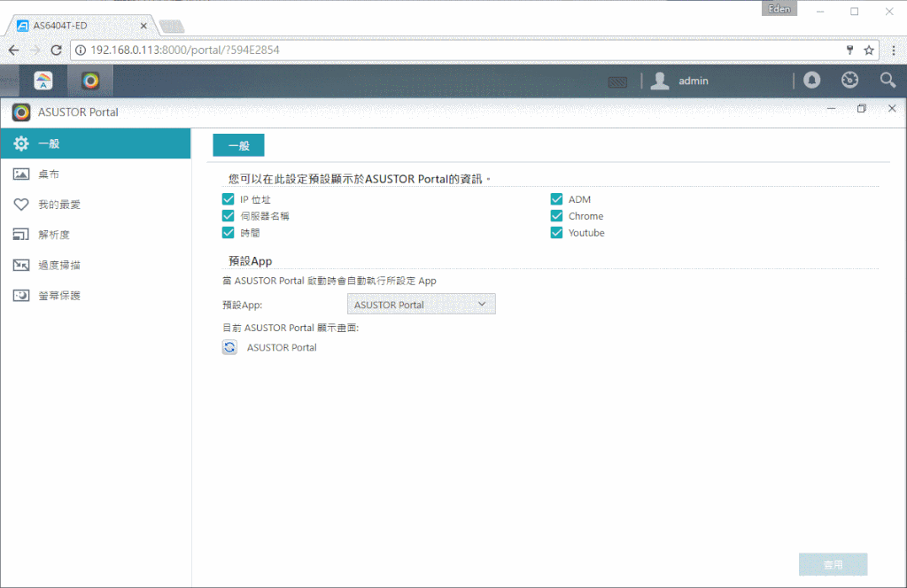Click the ASUSTOR Portal window title text

click(x=78, y=112)
